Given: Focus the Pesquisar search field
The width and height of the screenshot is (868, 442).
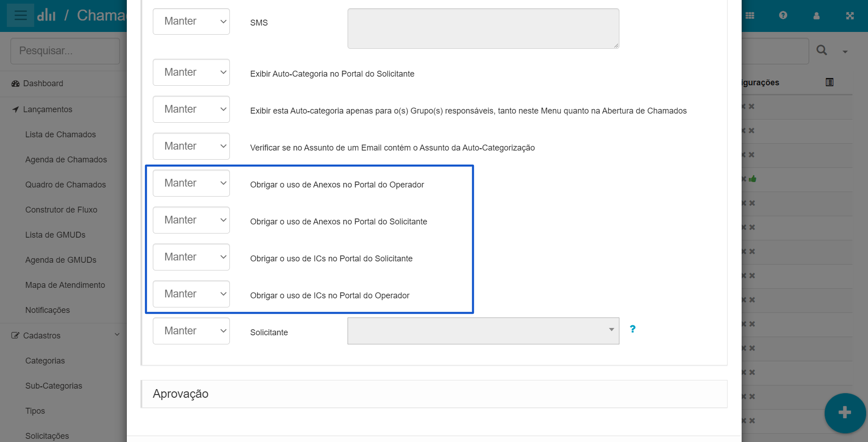Looking at the screenshot, I should [65, 51].
